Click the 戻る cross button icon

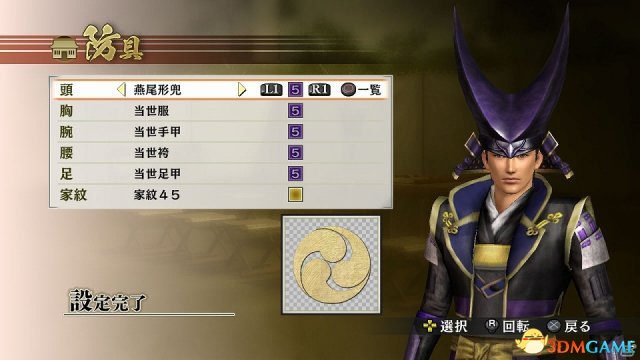click(x=553, y=326)
